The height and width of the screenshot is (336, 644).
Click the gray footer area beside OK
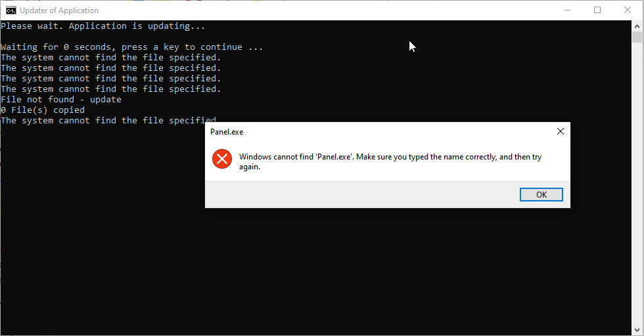point(361,195)
